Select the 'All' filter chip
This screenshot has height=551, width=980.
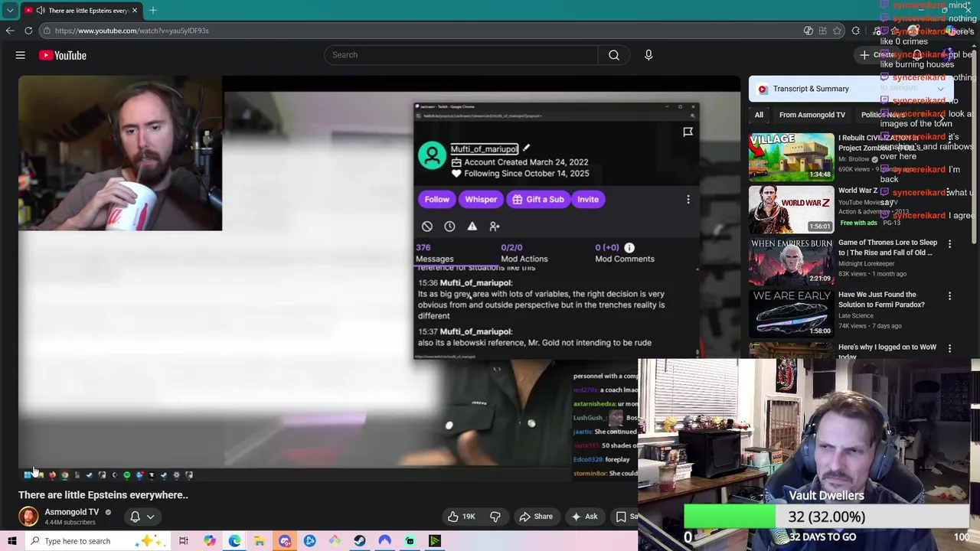[759, 115]
